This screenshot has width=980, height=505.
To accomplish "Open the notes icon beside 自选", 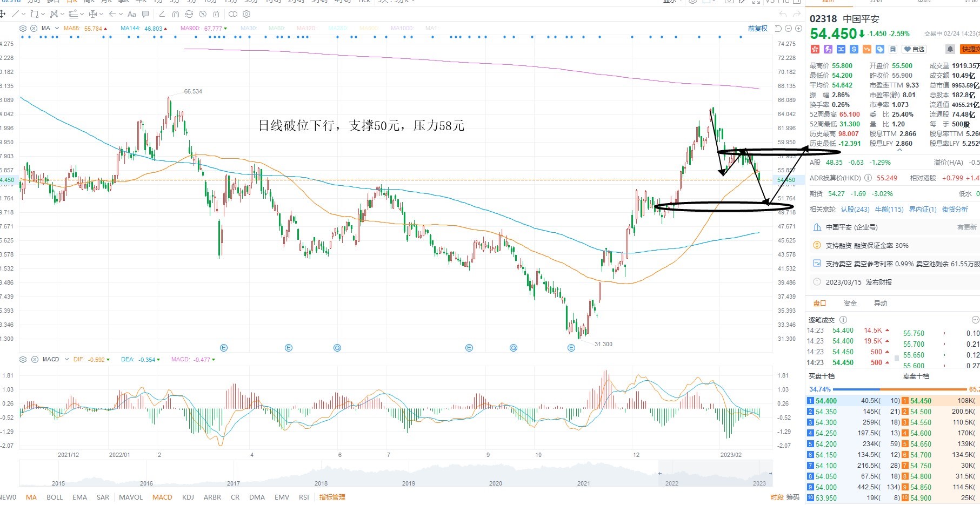I will pyautogui.click(x=893, y=49).
